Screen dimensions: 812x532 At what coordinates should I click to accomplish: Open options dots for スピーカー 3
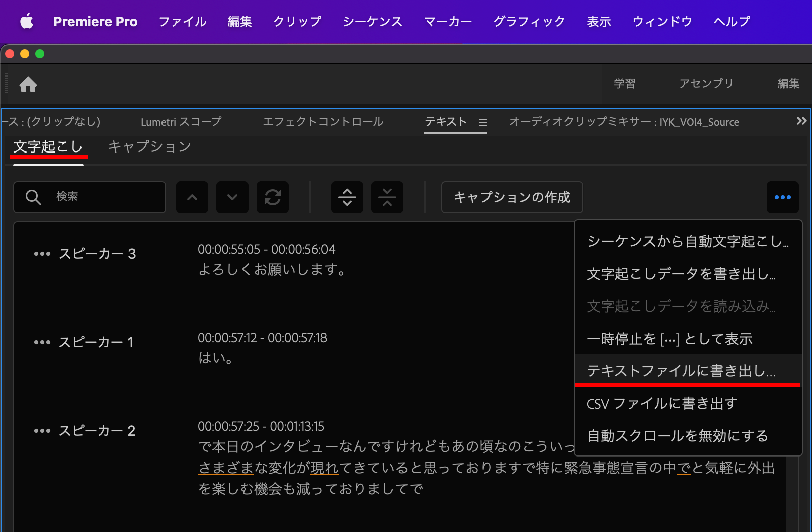[x=42, y=254]
